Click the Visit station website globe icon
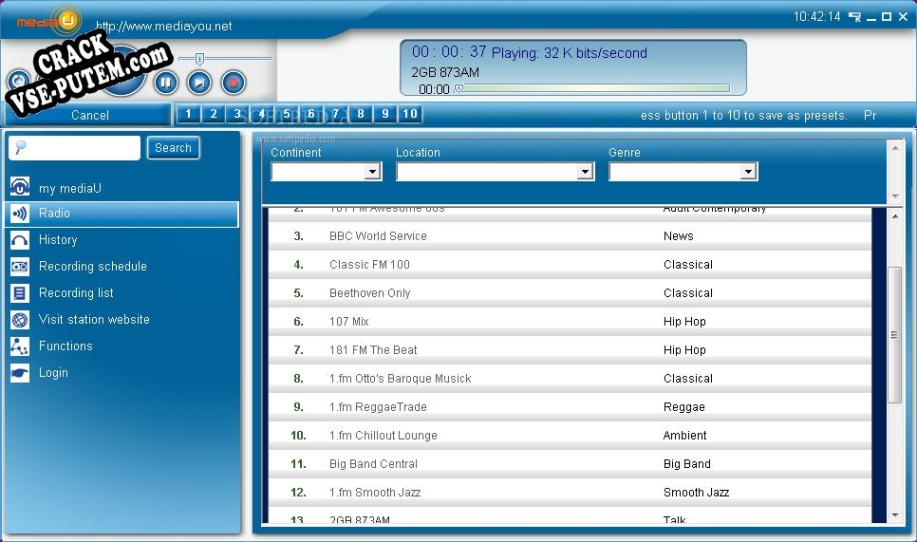The height and width of the screenshot is (542, 917). click(x=20, y=320)
